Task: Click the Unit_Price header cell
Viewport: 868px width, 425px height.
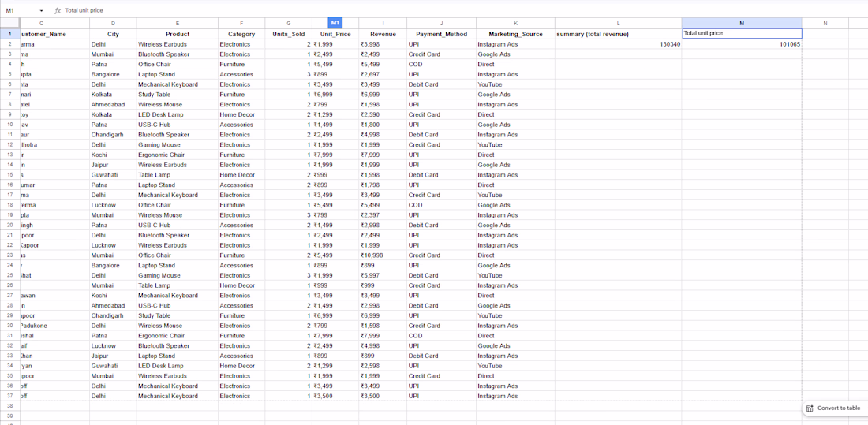Action: pos(335,34)
